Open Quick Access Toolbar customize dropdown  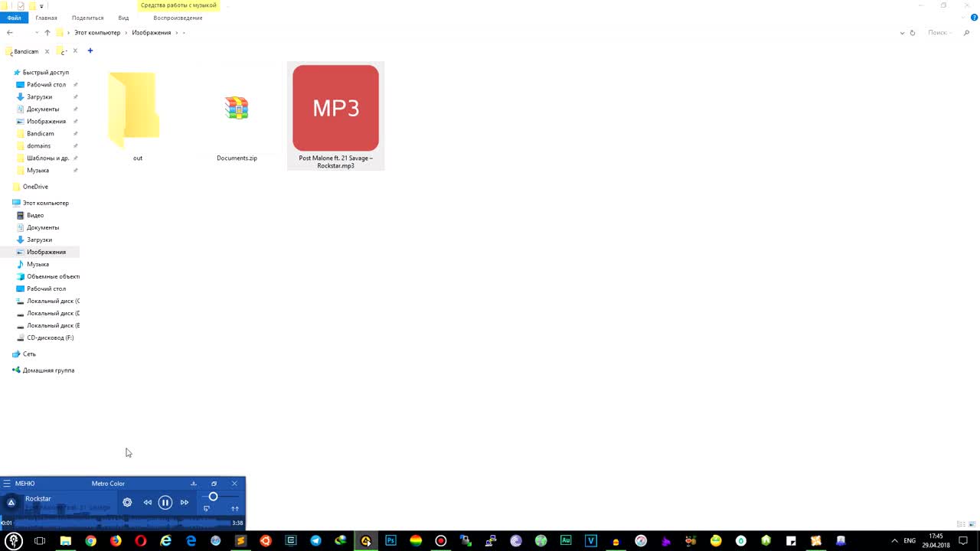41,6
